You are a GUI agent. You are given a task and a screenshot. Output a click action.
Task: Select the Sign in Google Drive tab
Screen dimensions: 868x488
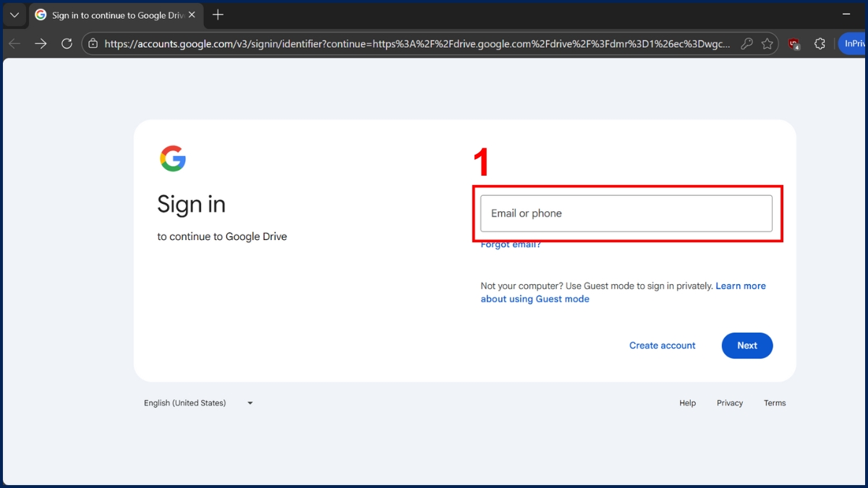tap(109, 15)
